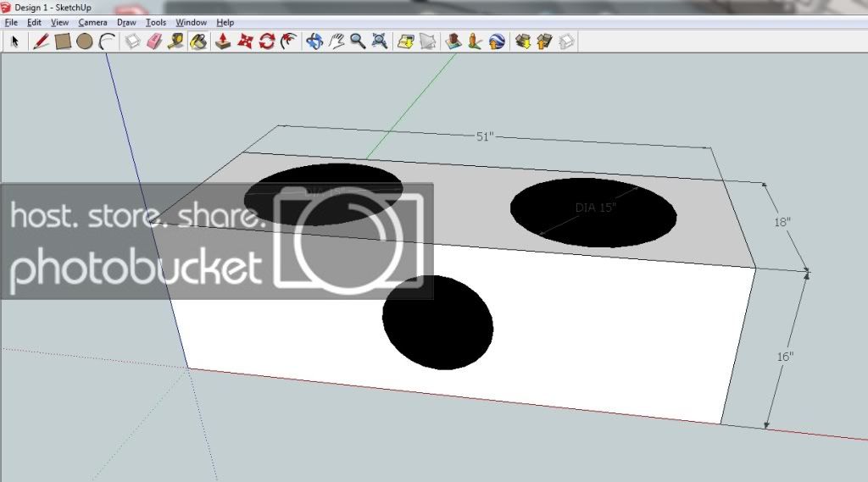Open the Camera menu
Viewport: 868px width, 482px height.
click(92, 23)
